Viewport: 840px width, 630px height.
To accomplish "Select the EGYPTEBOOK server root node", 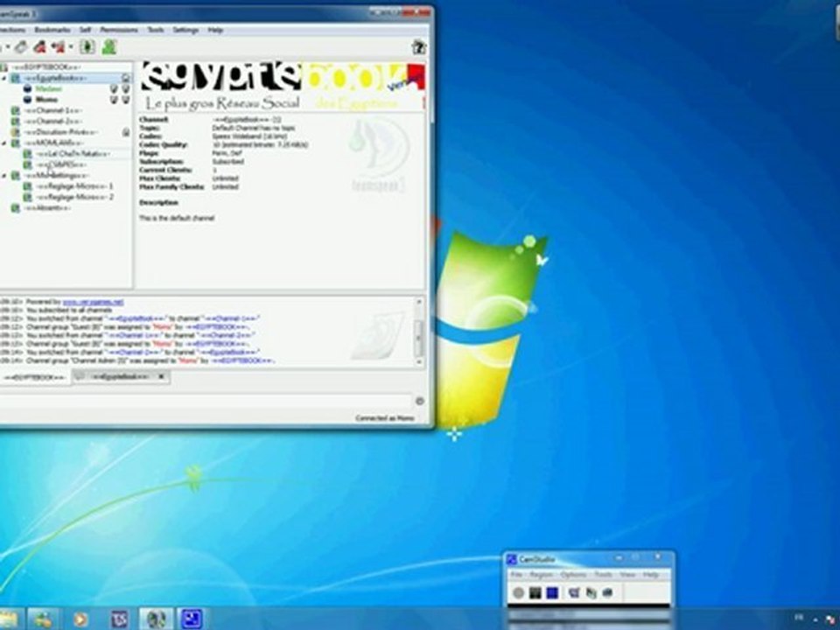I will click(46, 67).
